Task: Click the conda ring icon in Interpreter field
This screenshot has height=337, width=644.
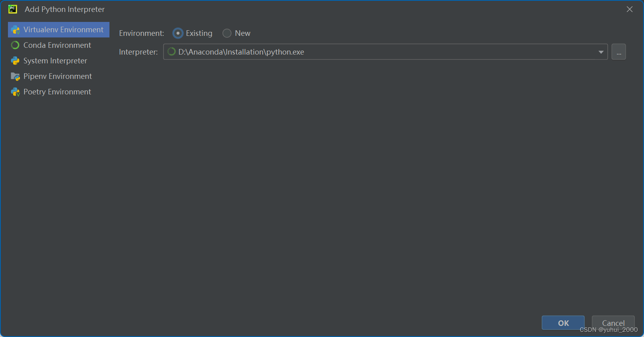Action: pyautogui.click(x=172, y=52)
